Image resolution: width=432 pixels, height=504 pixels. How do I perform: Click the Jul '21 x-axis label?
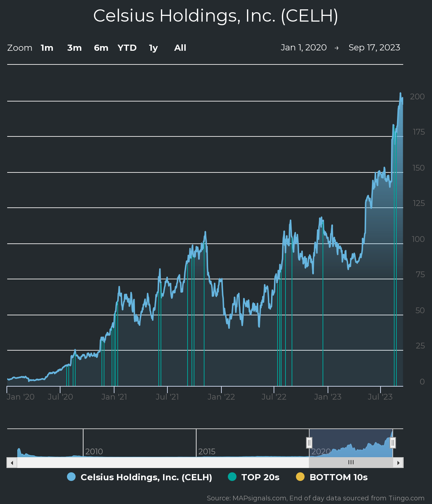(x=167, y=397)
